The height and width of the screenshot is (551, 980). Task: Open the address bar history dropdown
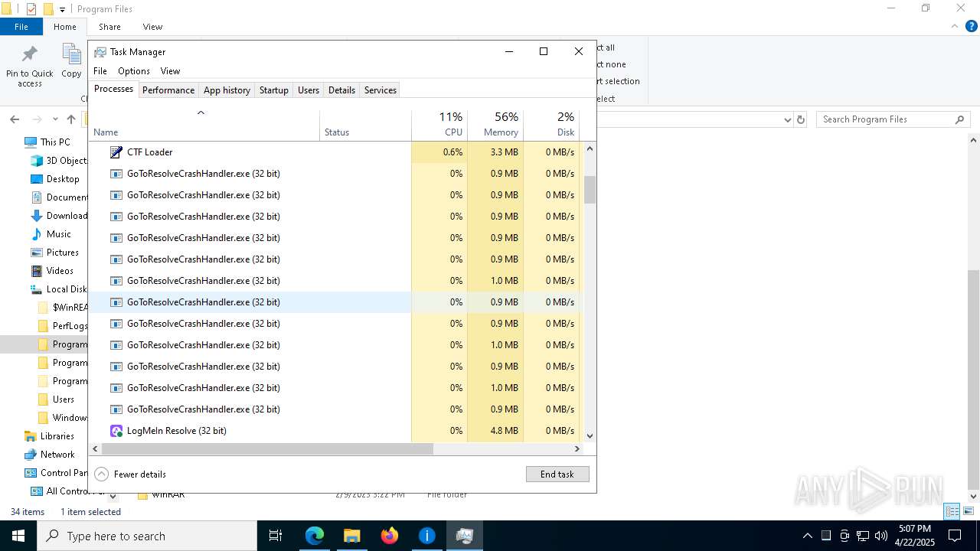[x=787, y=119]
